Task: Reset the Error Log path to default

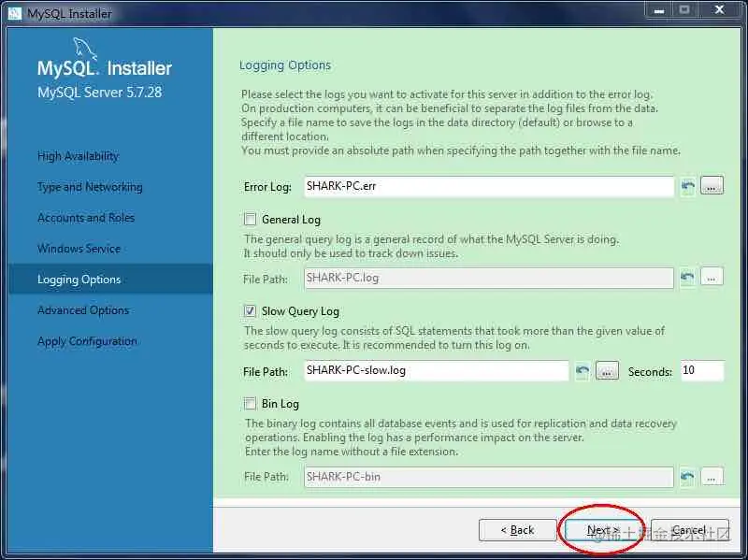Action: 687,186
